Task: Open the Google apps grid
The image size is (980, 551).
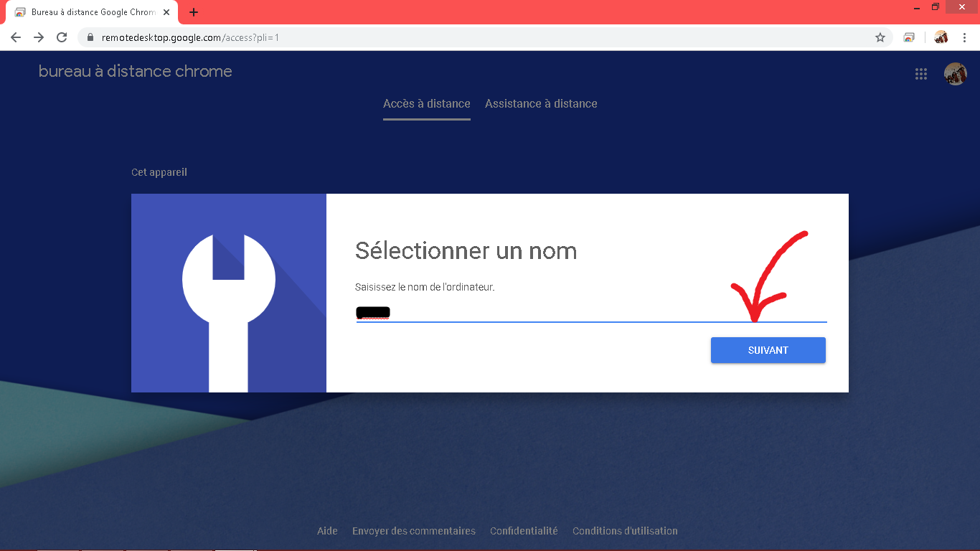Action: coord(921,73)
